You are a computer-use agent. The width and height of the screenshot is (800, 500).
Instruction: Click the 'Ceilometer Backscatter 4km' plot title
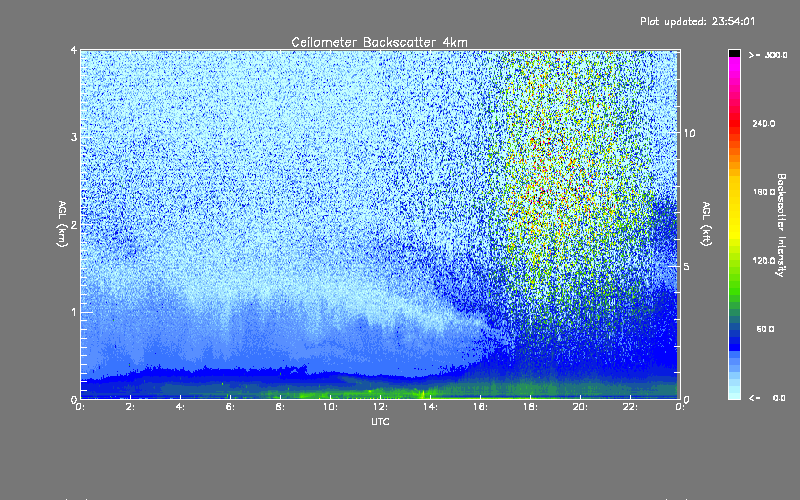pos(379,42)
